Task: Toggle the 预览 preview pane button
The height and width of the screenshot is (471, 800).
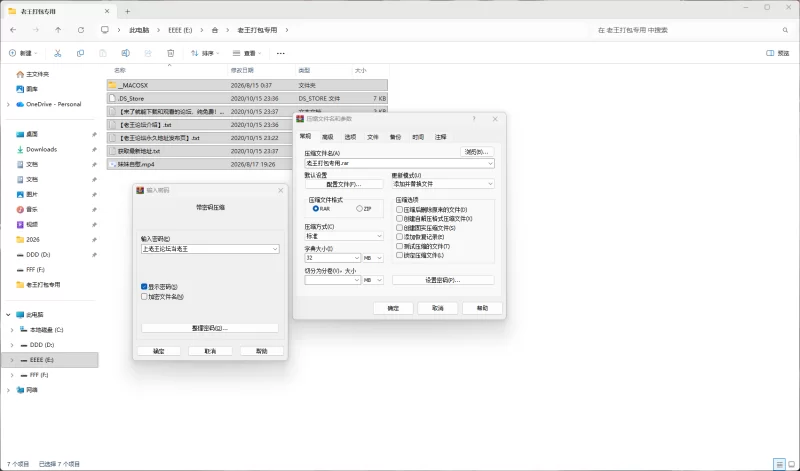Action: [778, 53]
